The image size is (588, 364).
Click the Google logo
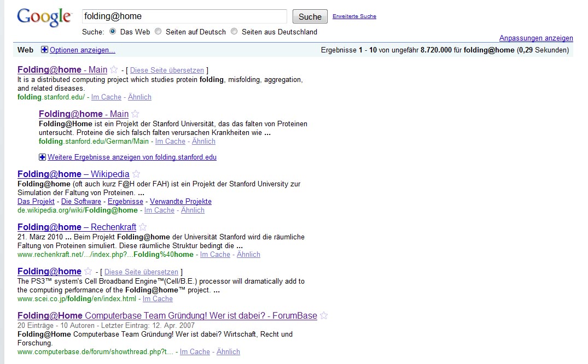point(44,17)
